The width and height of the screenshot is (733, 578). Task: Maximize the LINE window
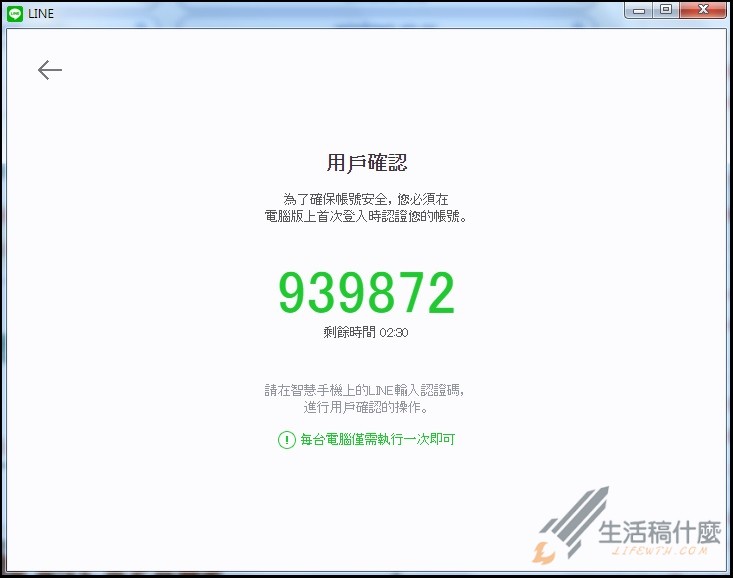click(665, 11)
